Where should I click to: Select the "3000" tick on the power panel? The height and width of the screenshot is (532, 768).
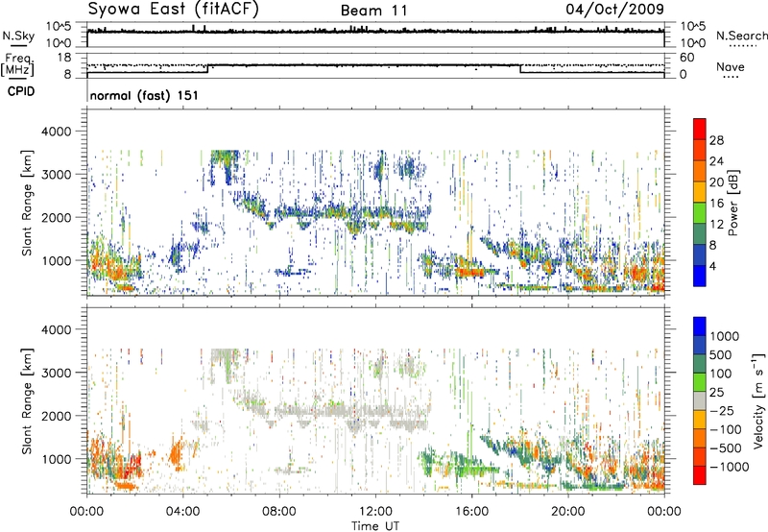(57, 175)
